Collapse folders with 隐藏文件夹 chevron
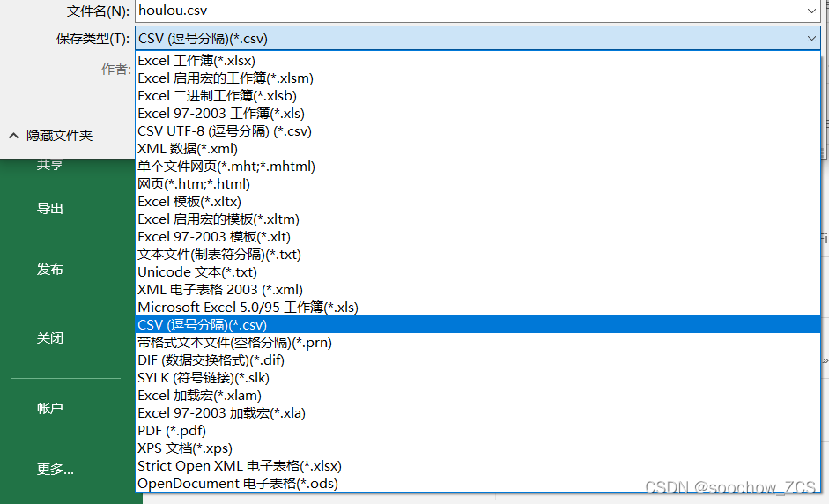The width and height of the screenshot is (829, 504). [14, 136]
